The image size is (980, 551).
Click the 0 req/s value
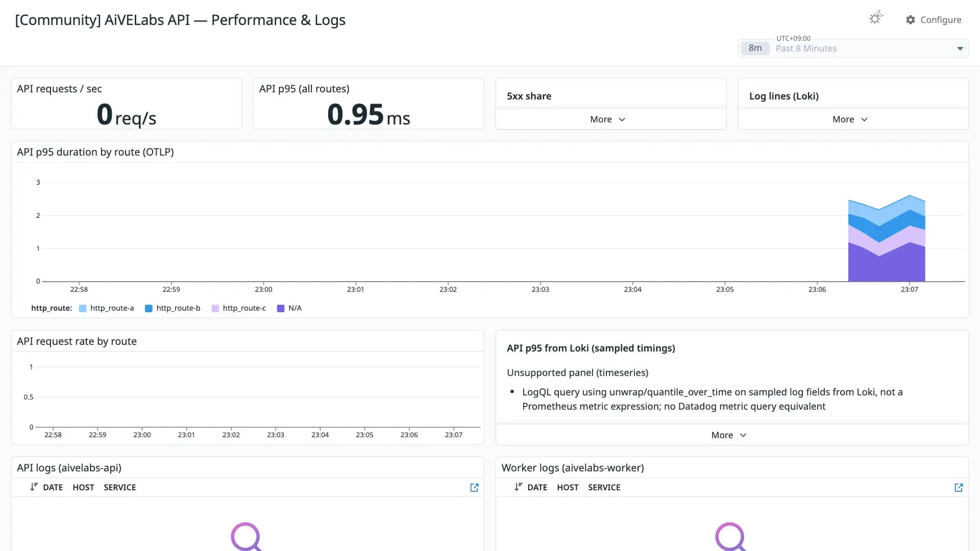click(x=126, y=115)
